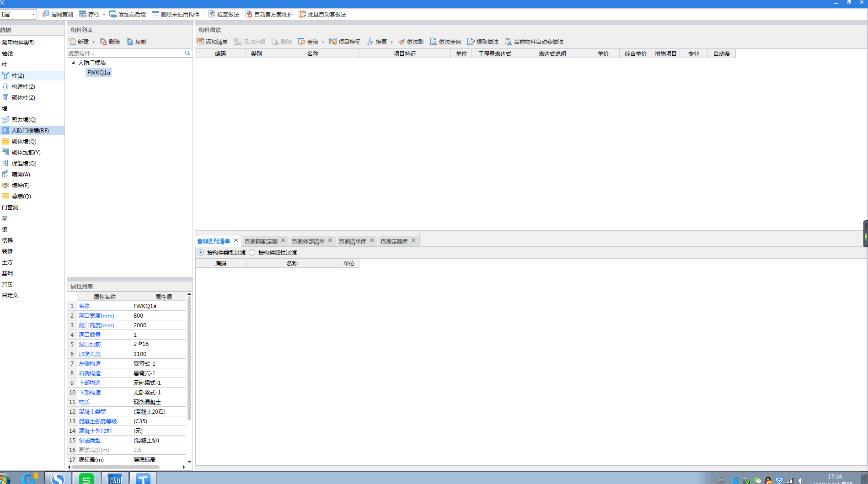Screen dimensions: 868x484
Task: Switch to 查询清单库 tab
Action: coord(353,241)
